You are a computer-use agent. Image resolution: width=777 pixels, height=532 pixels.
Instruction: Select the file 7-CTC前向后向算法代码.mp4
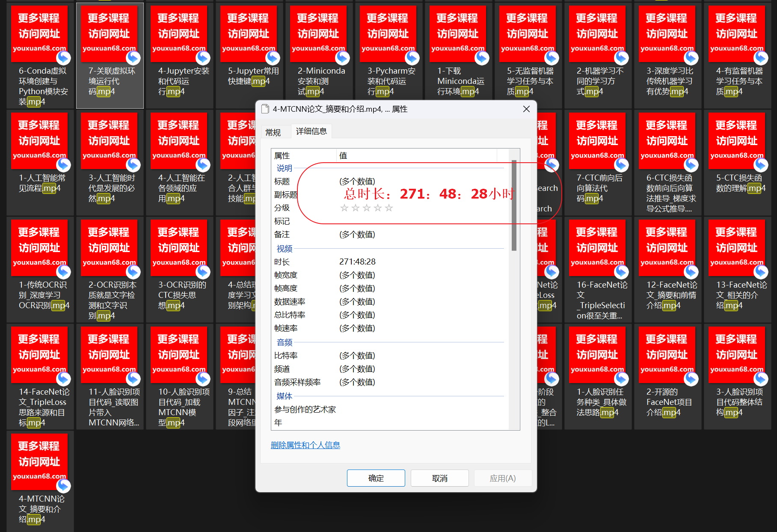pyautogui.click(x=598, y=163)
